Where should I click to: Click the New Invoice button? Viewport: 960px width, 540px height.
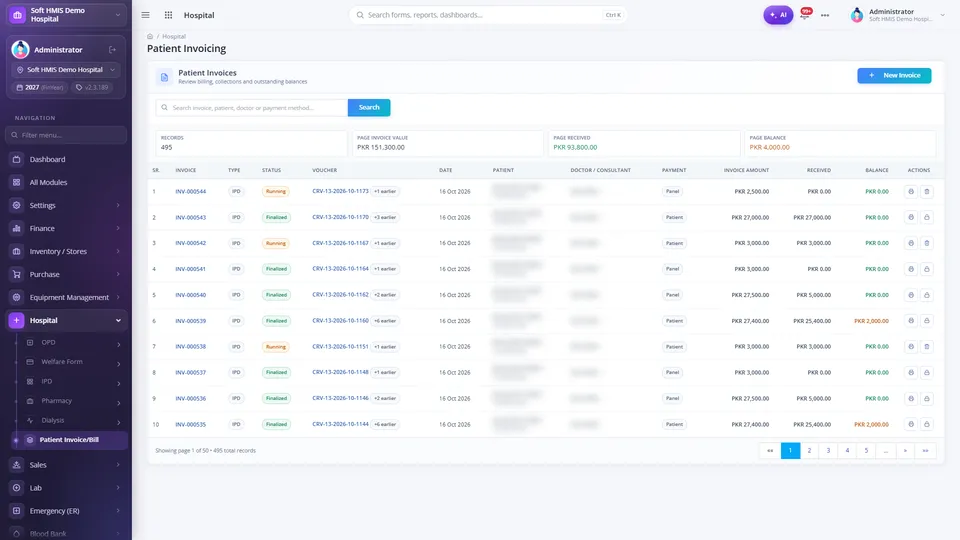[894, 75]
